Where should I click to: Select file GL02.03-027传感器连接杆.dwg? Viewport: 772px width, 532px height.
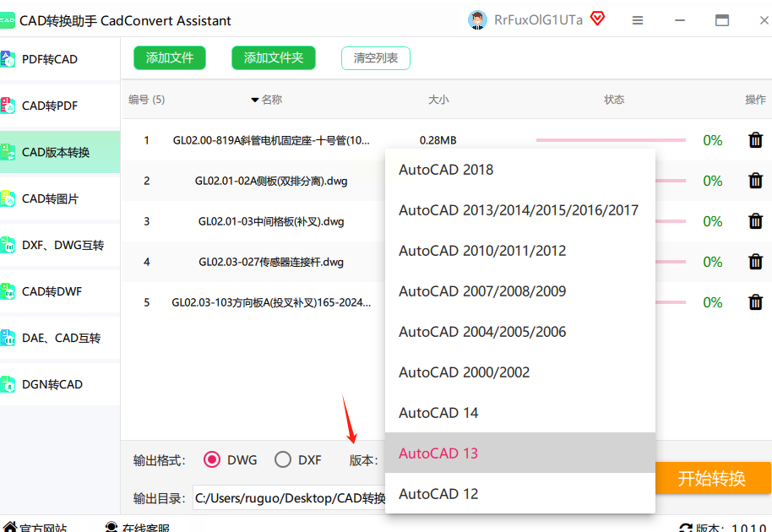(x=271, y=261)
